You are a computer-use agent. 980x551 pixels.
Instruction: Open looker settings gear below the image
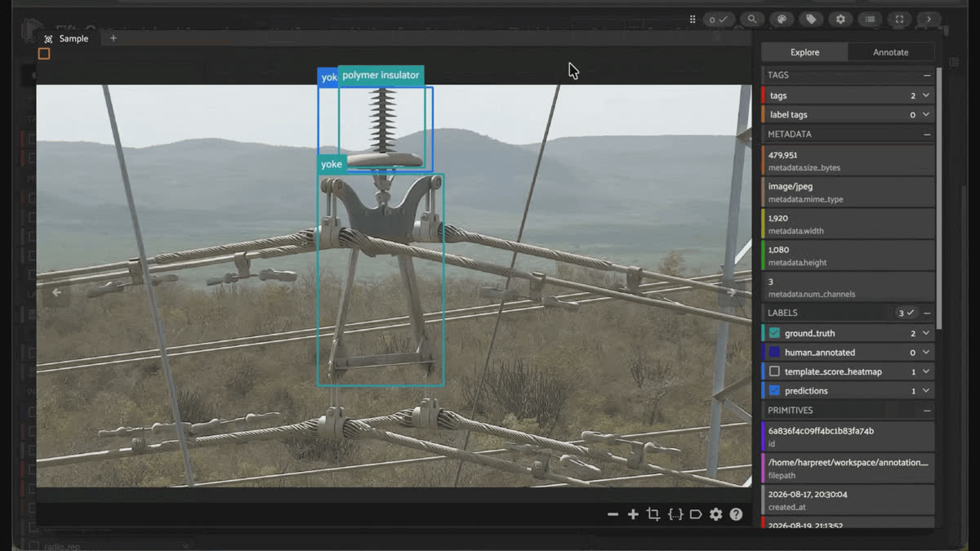[x=716, y=514]
